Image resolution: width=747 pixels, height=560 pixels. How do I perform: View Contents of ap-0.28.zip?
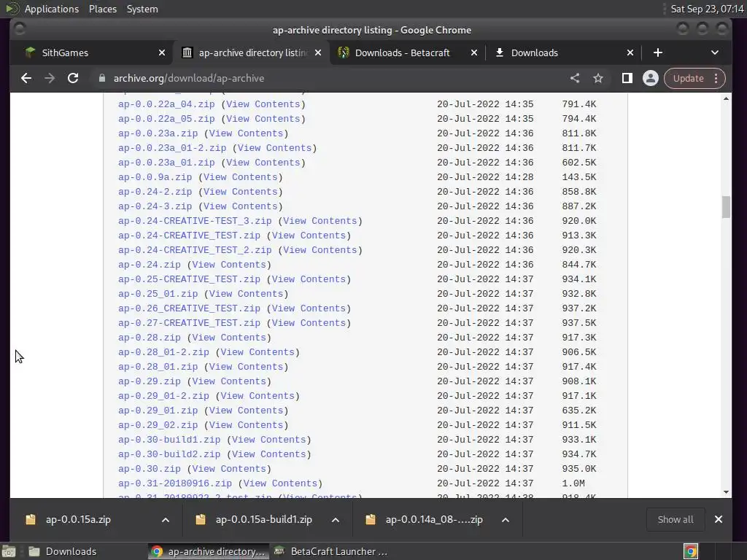point(228,338)
